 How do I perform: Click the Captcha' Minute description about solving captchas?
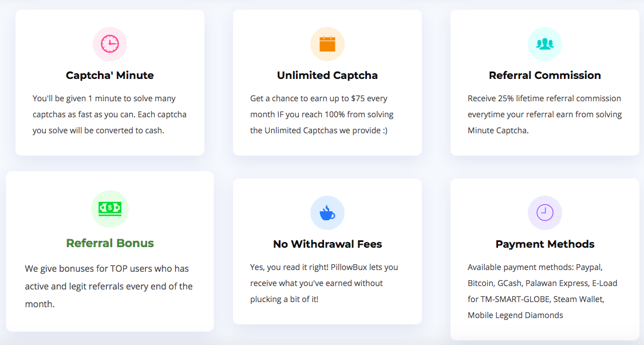tap(110, 114)
